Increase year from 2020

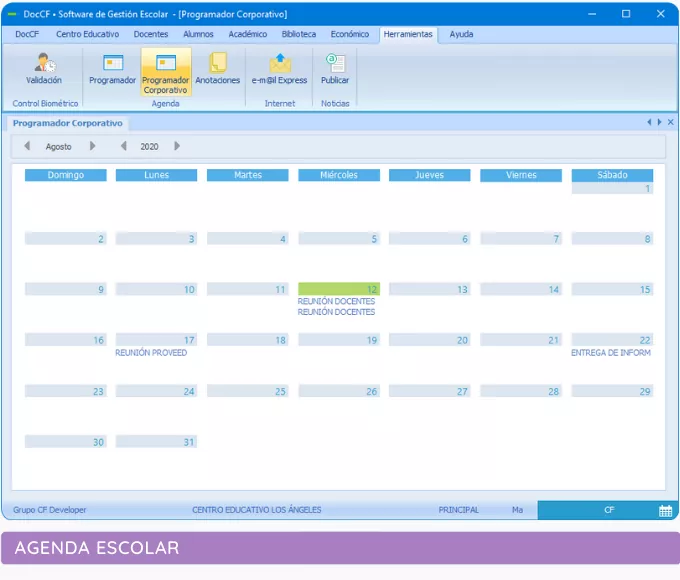click(x=177, y=146)
